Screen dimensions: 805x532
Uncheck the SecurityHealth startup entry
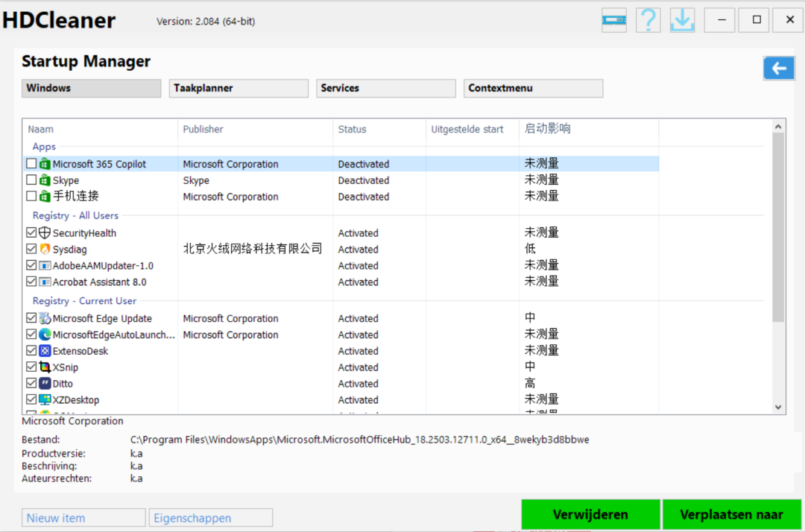(x=31, y=233)
